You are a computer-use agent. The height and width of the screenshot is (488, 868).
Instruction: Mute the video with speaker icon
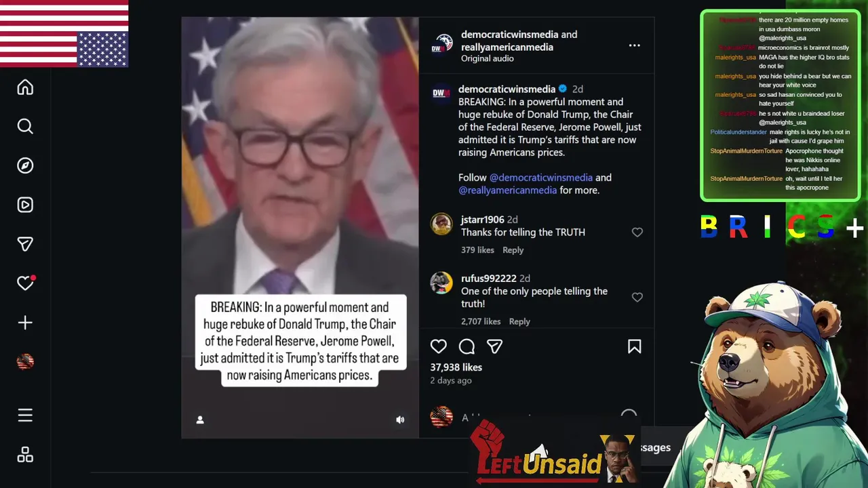tap(400, 420)
